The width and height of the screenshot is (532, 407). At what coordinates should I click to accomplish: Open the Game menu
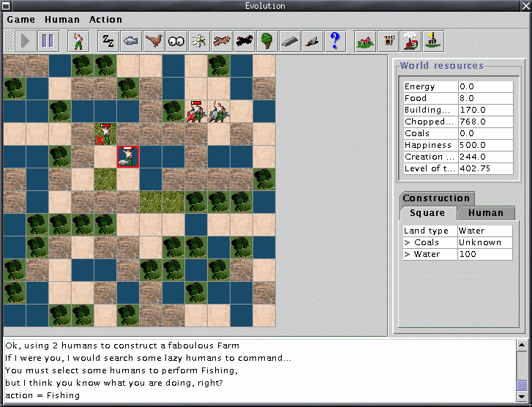[x=20, y=20]
